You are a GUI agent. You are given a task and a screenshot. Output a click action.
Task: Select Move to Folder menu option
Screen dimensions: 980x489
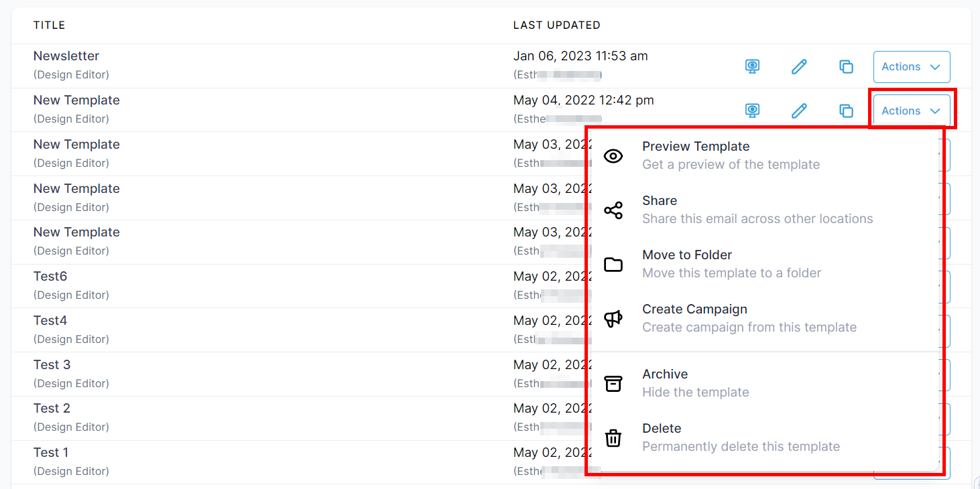pyautogui.click(x=687, y=255)
